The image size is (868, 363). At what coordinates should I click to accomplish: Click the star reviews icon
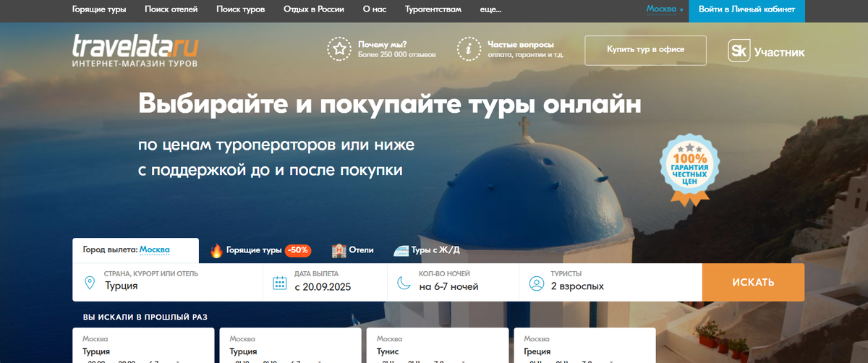click(339, 49)
